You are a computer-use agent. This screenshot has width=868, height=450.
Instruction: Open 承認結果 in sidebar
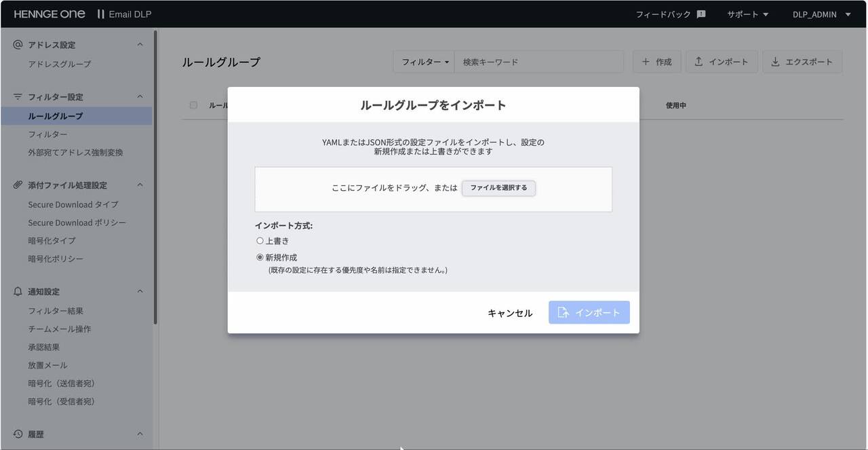tap(44, 348)
